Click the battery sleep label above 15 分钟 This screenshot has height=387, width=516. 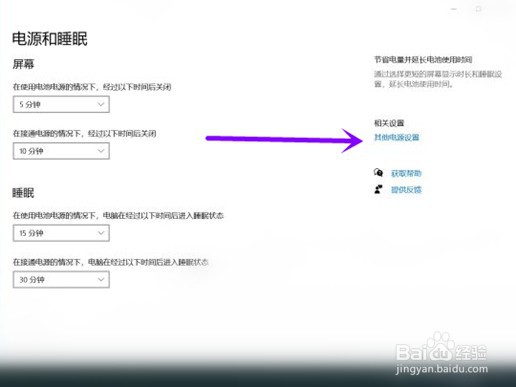point(118,216)
